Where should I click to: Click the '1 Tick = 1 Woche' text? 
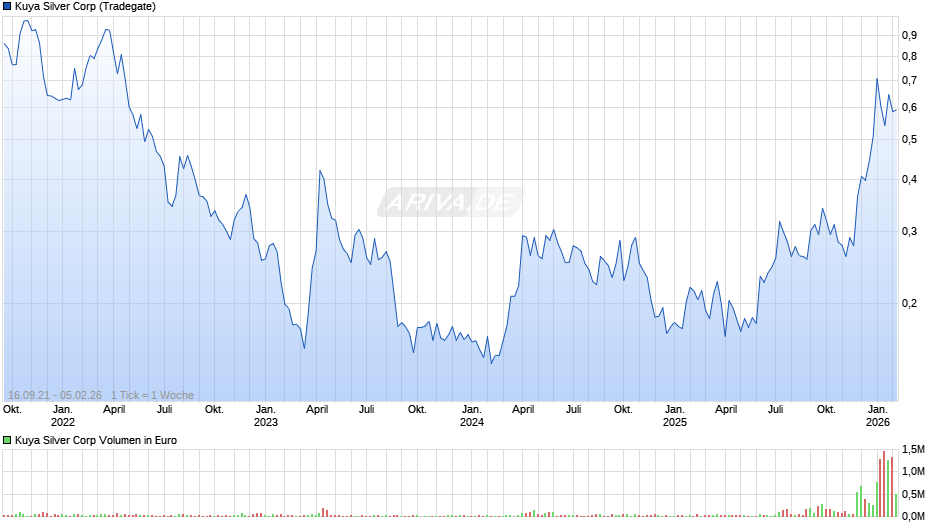(x=152, y=395)
